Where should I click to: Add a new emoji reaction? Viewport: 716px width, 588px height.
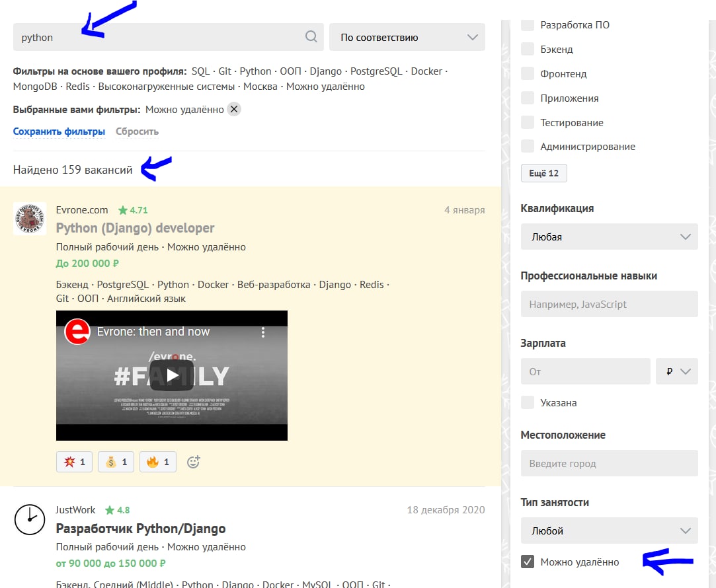coord(194,462)
